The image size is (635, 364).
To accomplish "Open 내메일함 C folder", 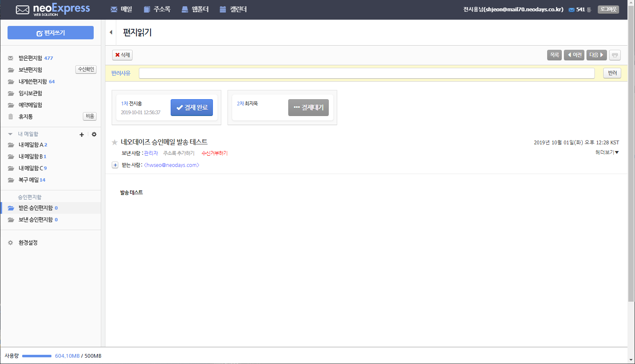I will [x=31, y=168].
